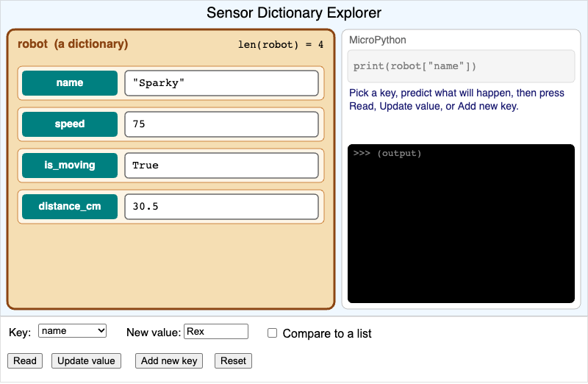Click the '>>> (output)' prompt text

pyautogui.click(x=387, y=153)
